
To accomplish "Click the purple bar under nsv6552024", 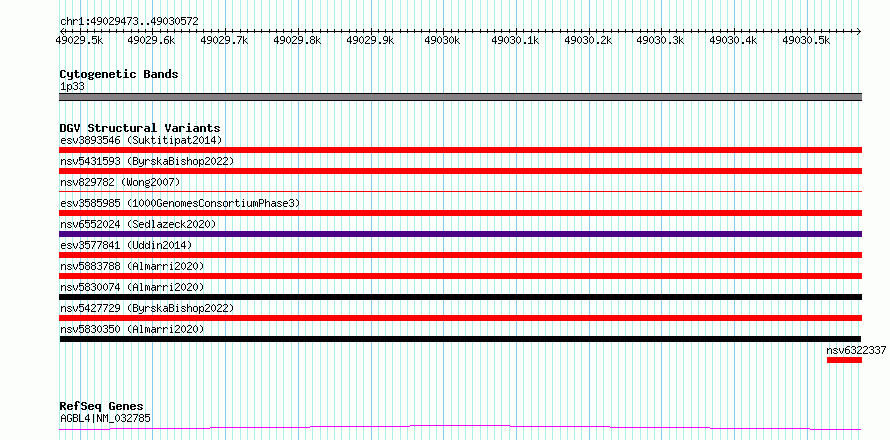I will tap(460, 234).
